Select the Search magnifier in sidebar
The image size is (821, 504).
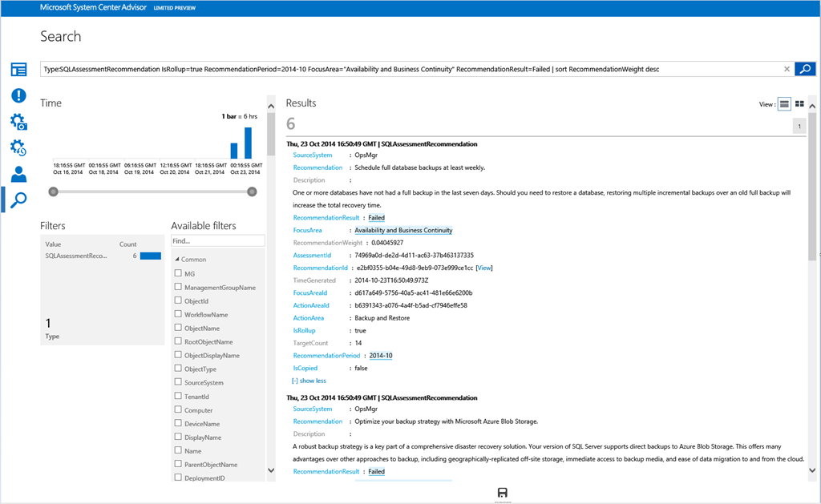[x=18, y=200]
